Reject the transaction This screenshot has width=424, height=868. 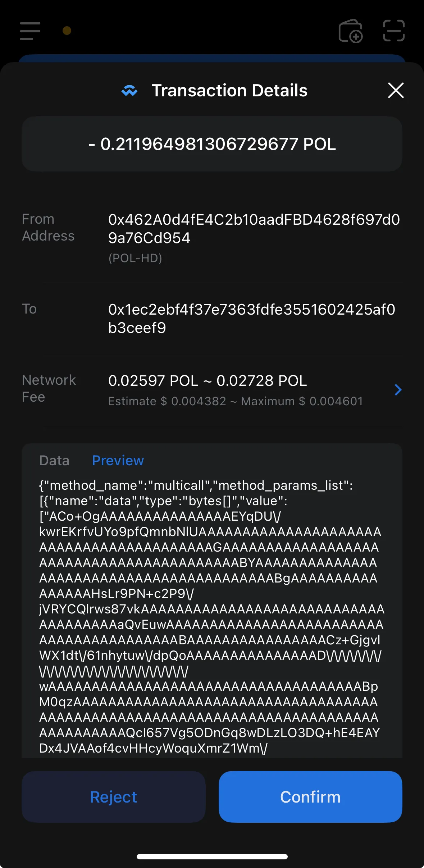pyautogui.click(x=113, y=797)
